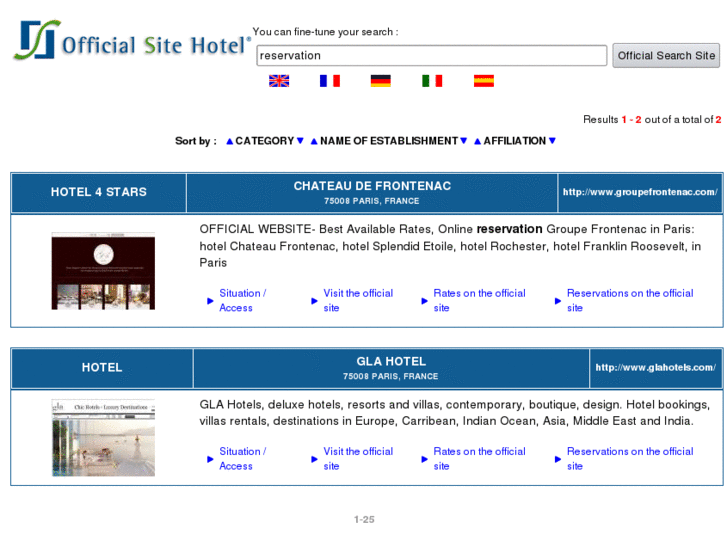Screen dimensions: 727x545
Task: Open GLA Hotel website thumbnail
Action: [x=103, y=438]
